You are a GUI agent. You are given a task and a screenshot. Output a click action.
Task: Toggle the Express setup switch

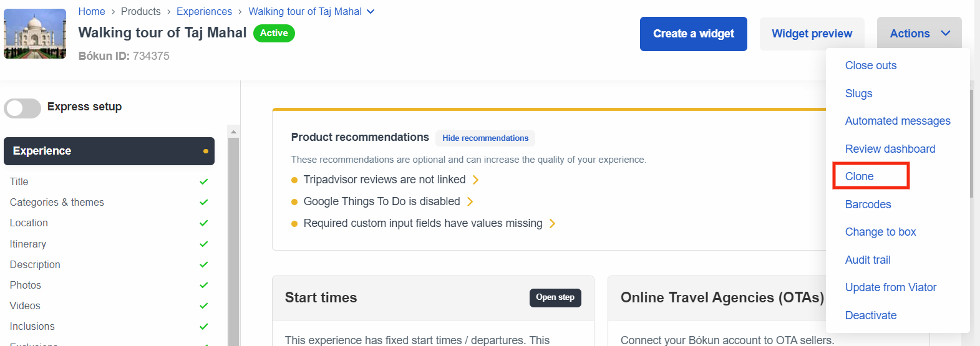[x=22, y=108]
